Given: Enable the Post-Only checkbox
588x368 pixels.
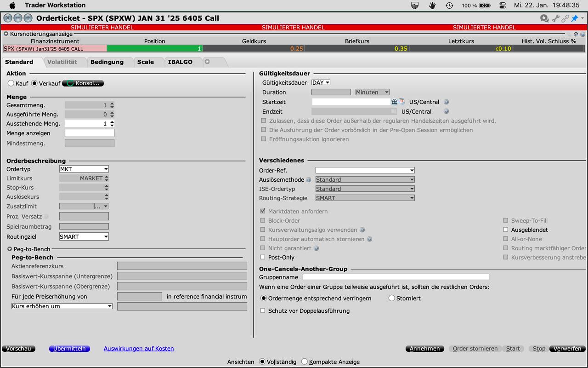Looking at the screenshot, I should [263, 257].
